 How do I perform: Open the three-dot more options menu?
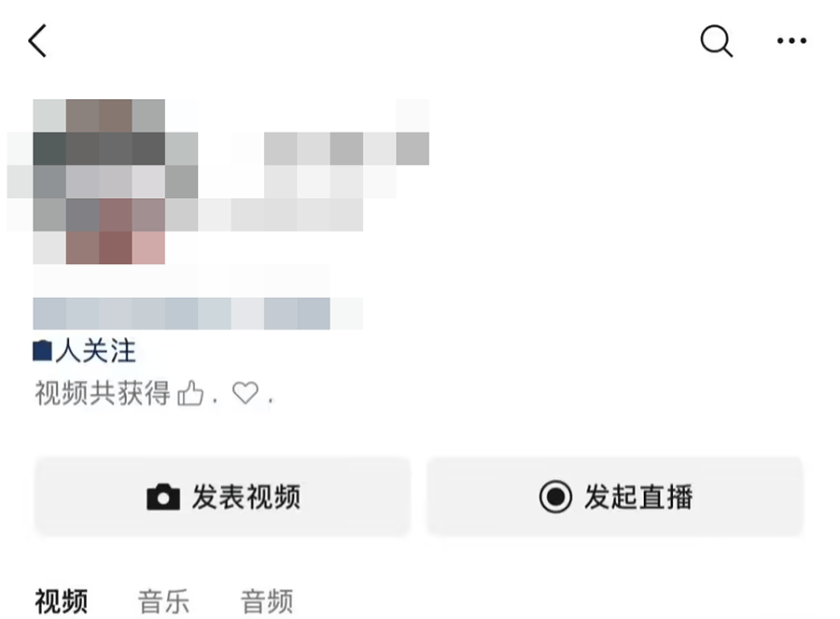[x=791, y=40]
